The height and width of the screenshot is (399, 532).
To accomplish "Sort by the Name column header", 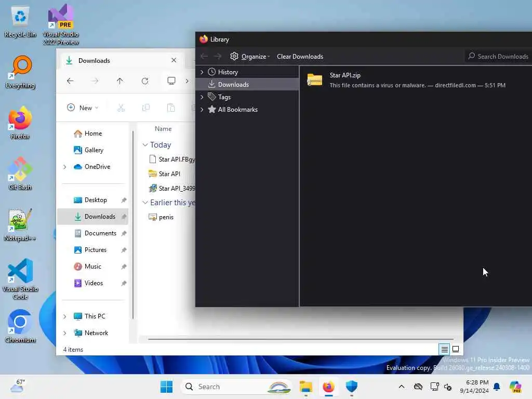I will [x=163, y=129].
